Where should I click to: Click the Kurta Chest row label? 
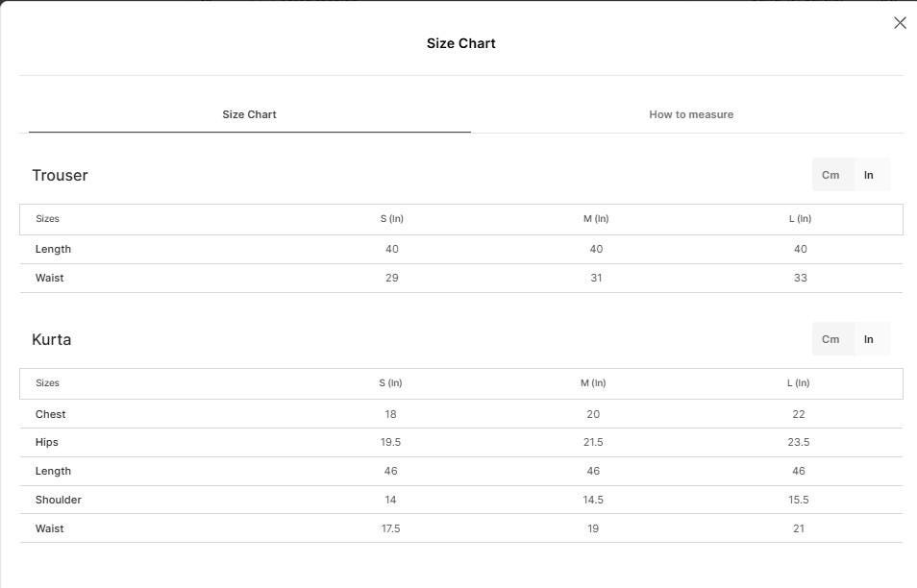[x=50, y=414]
